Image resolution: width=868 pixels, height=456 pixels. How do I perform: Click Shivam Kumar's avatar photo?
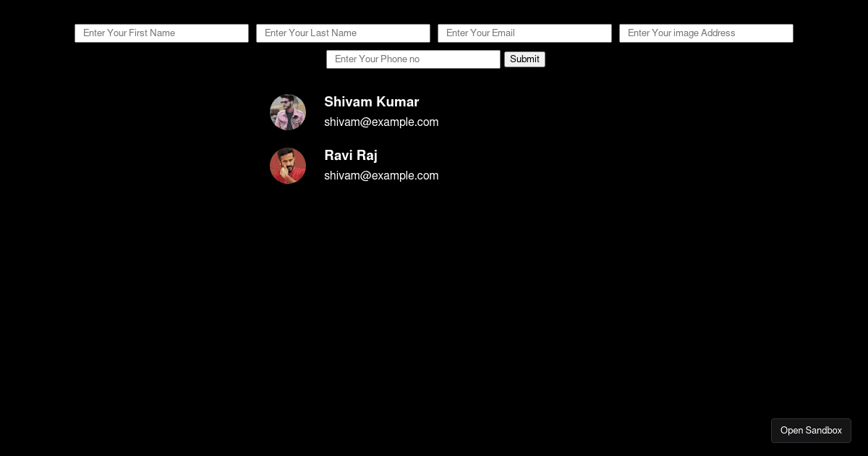click(288, 112)
